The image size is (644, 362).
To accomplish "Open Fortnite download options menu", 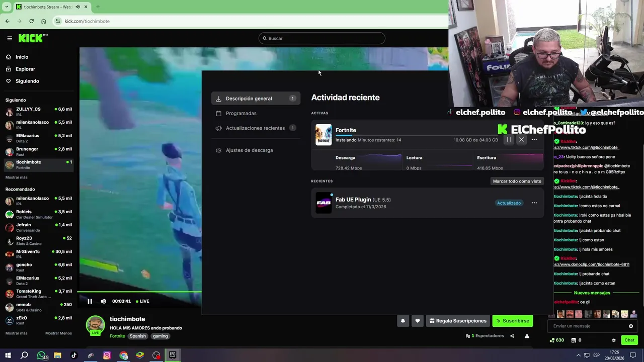I will click(x=534, y=140).
